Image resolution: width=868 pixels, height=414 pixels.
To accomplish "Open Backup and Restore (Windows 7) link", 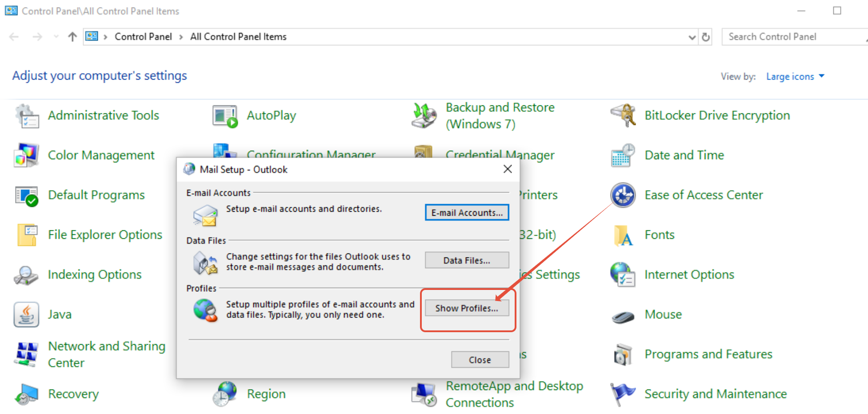I will tap(500, 116).
